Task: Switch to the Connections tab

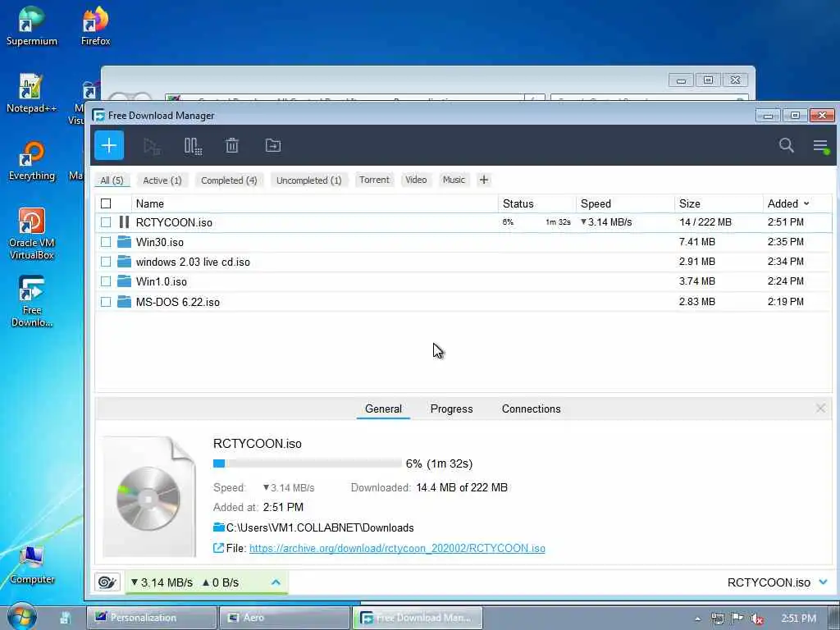Action: [x=531, y=409]
